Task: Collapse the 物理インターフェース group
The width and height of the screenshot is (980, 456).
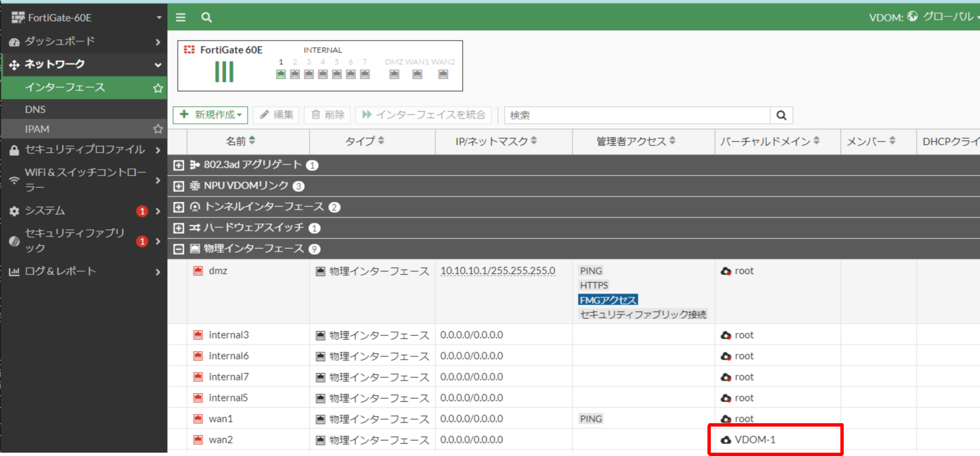Action: click(178, 248)
